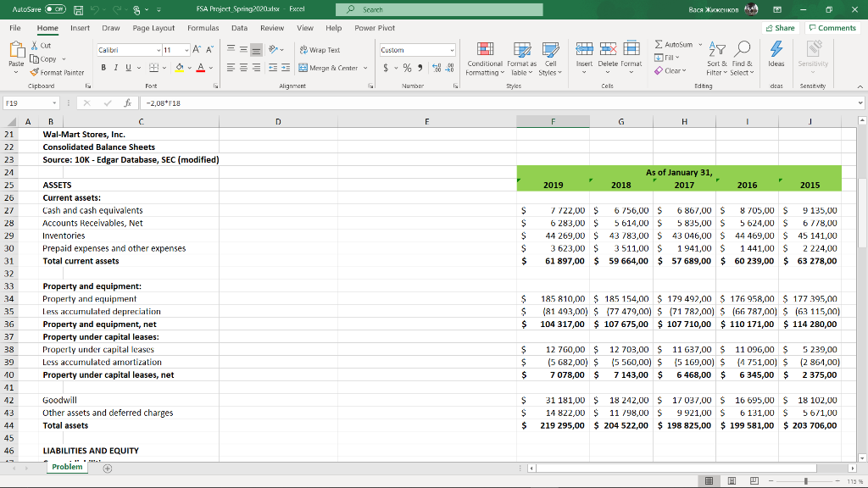The width and height of the screenshot is (868, 488).
Task: Click in the Search box
Action: pos(439,9)
